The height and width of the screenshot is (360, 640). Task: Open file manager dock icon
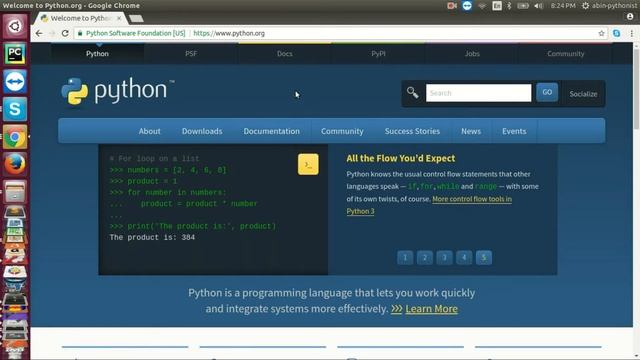pyautogui.click(x=15, y=191)
